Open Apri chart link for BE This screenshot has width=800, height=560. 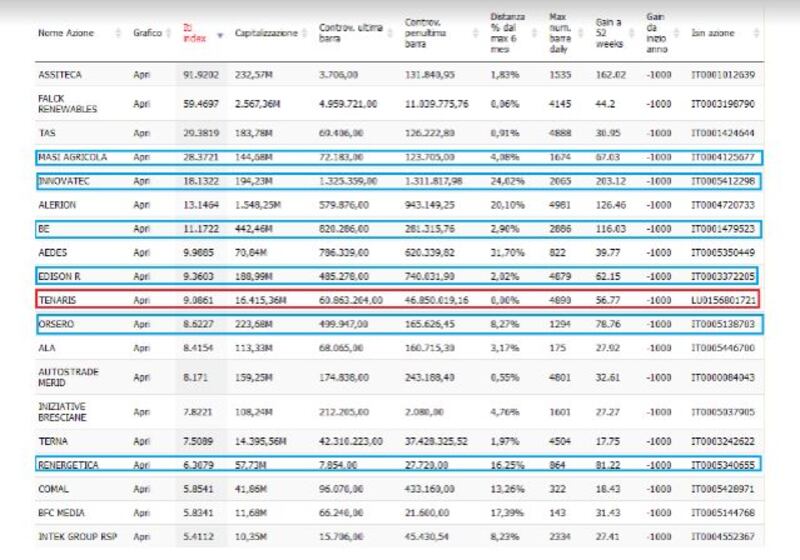141,229
